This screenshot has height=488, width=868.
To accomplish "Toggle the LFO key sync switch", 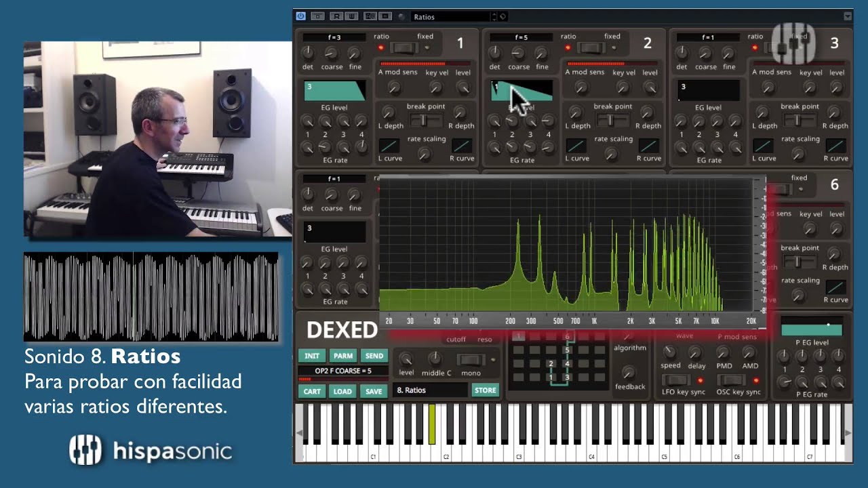I will (675, 380).
